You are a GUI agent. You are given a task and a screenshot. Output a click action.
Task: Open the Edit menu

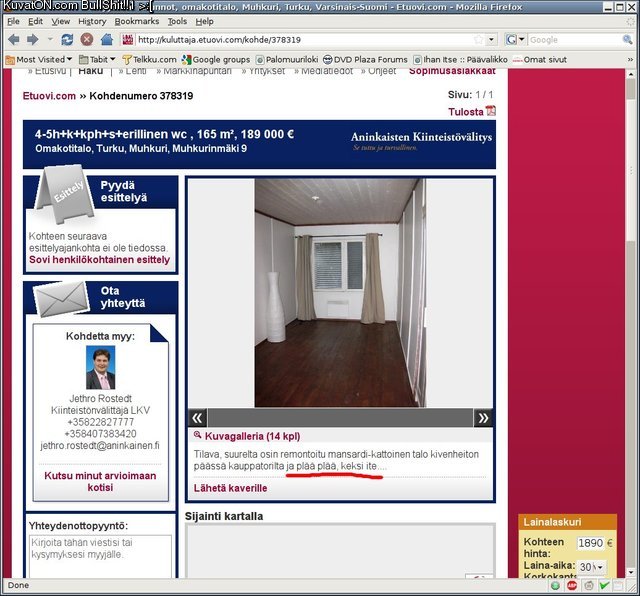[36, 22]
